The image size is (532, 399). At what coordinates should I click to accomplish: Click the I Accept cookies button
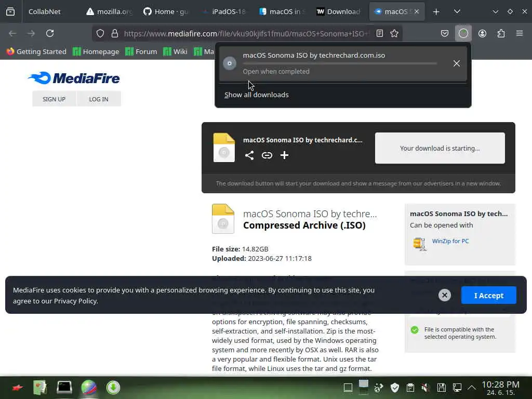tap(488, 296)
